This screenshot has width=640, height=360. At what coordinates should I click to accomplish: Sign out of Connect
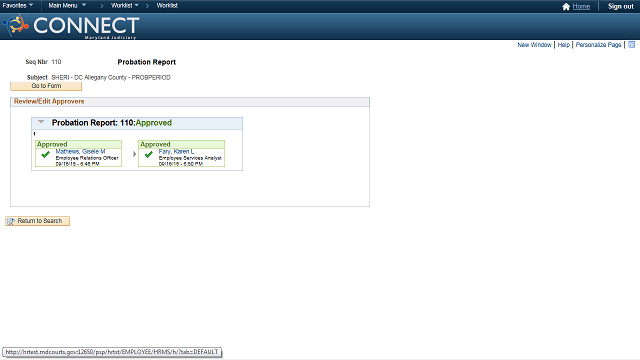tap(620, 7)
